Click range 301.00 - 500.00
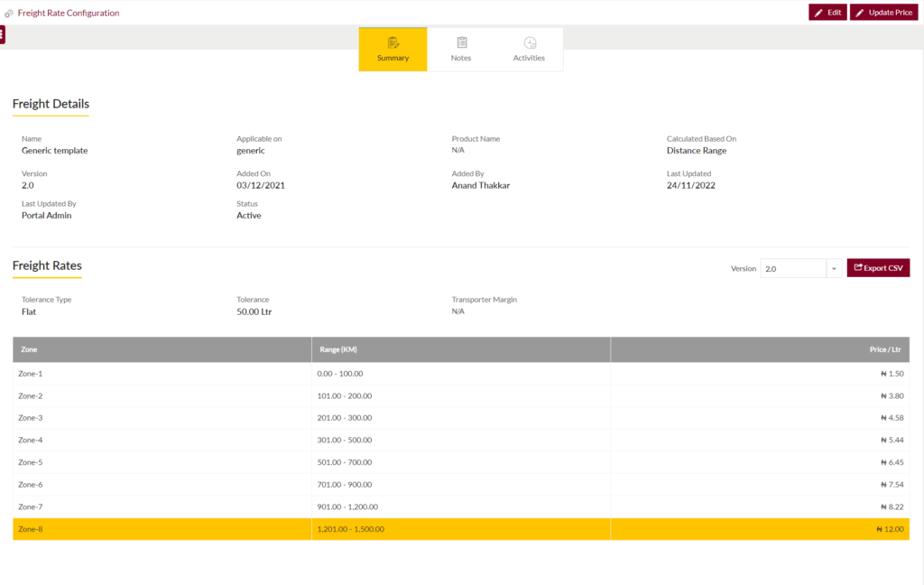The height and width of the screenshot is (585, 924). click(x=344, y=441)
